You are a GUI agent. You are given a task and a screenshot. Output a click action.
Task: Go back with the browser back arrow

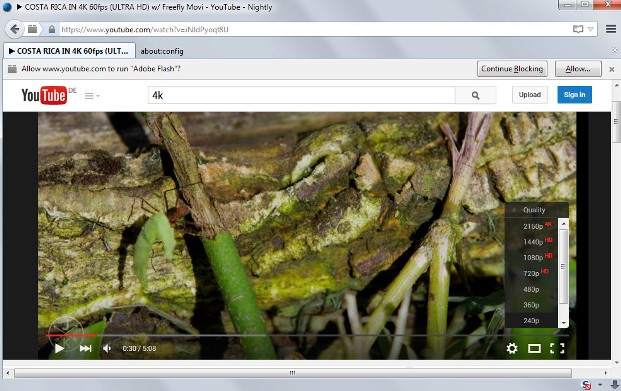coord(15,29)
